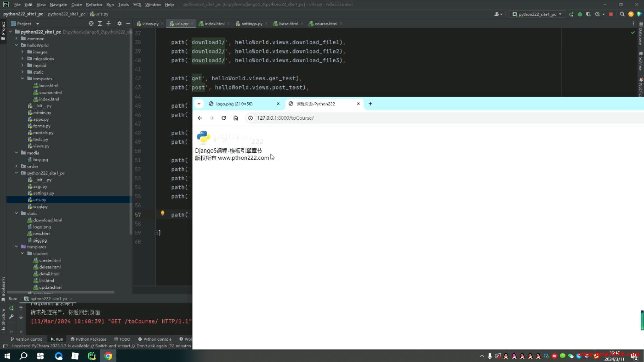644x362 pixels.
Task: Open editor tabs more options menu
Action: pyautogui.click(x=633, y=24)
